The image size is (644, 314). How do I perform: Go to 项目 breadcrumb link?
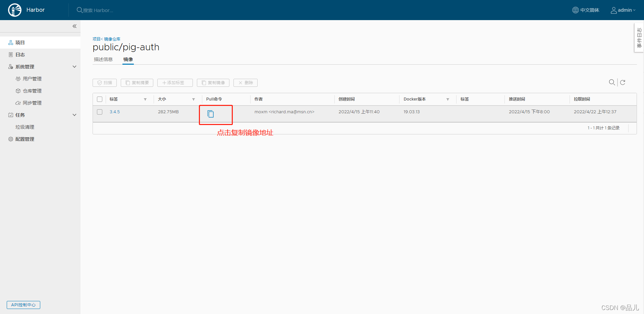[x=97, y=39]
